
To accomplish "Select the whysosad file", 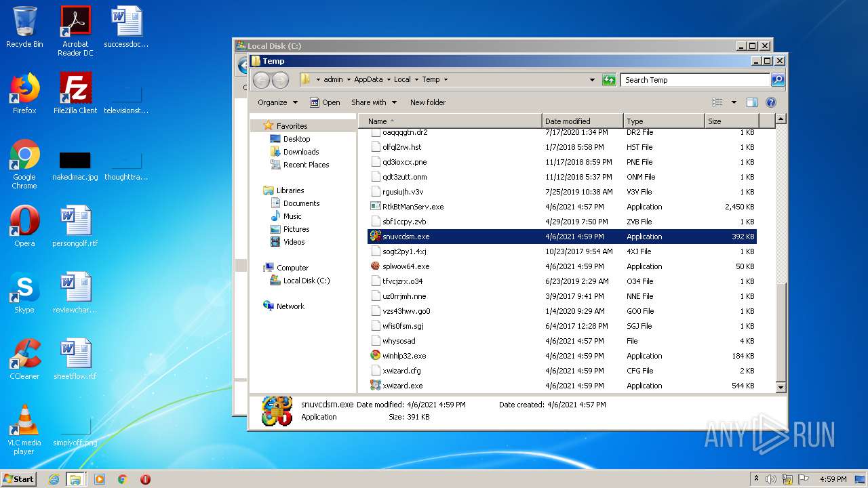I will tap(561, 341).
